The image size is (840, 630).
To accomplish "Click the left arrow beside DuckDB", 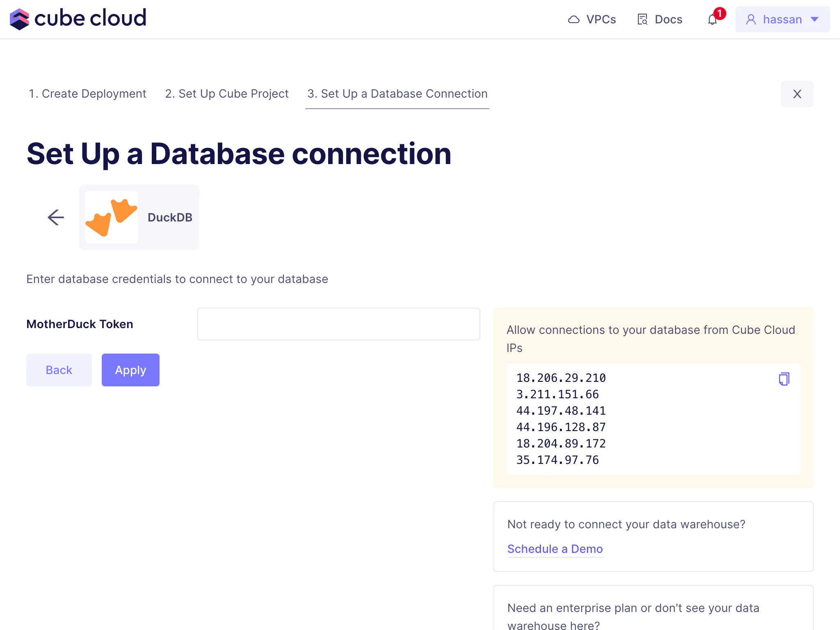I will point(56,217).
